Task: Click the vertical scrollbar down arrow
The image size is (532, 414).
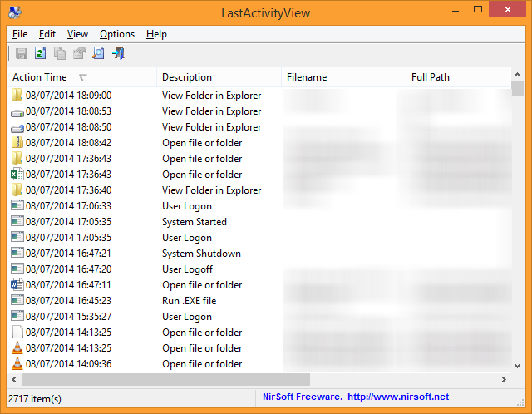Action: tap(517, 366)
